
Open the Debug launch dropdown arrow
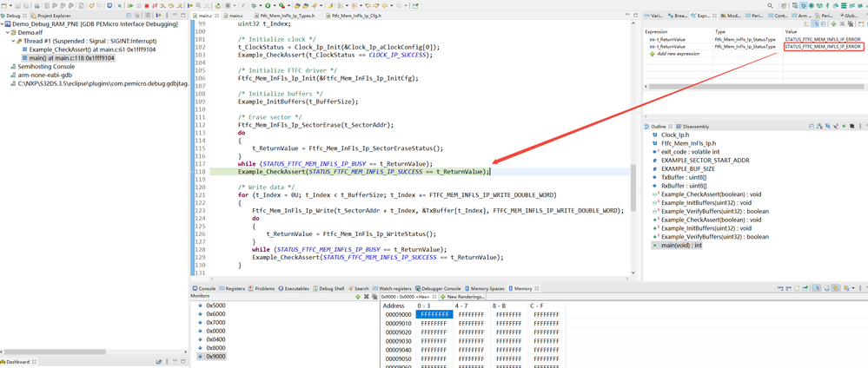click(260, 5)
